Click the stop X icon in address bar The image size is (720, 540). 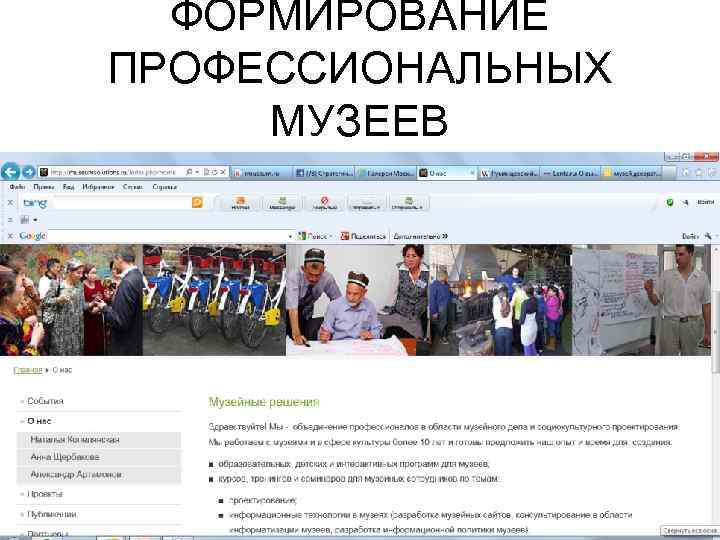click(223, 172)
